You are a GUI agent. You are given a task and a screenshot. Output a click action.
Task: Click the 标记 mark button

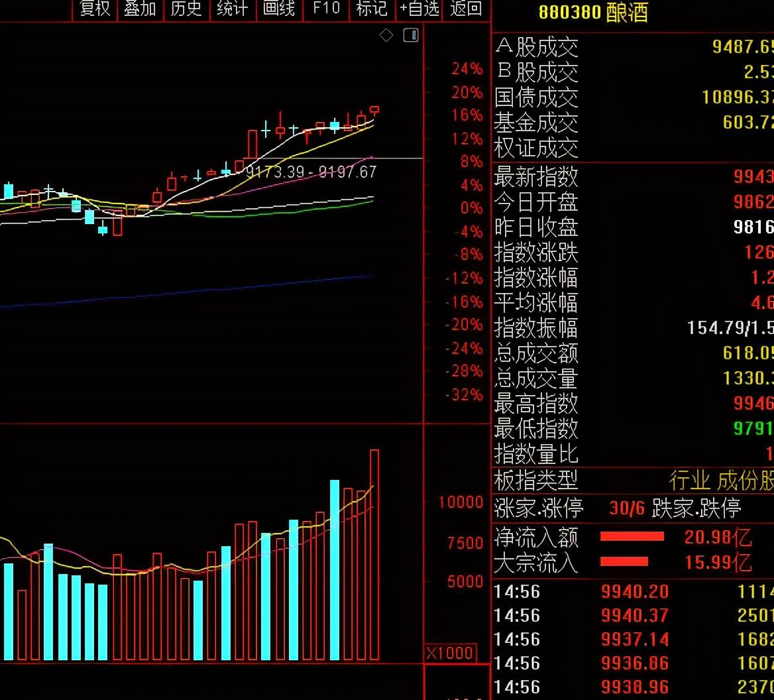click(372, 9)
